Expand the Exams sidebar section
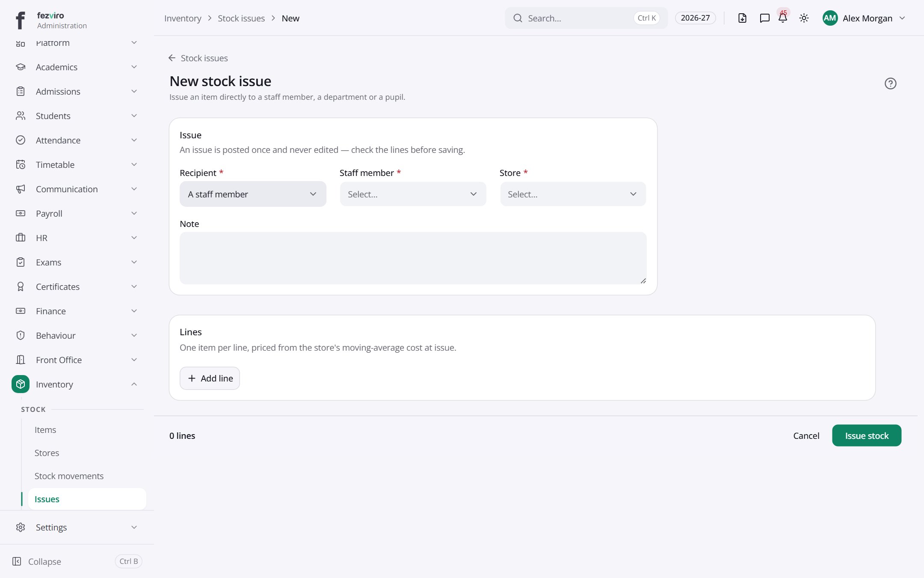Viewport: 924px width, 578px height. pyautogui.click(x=134, y=262)
